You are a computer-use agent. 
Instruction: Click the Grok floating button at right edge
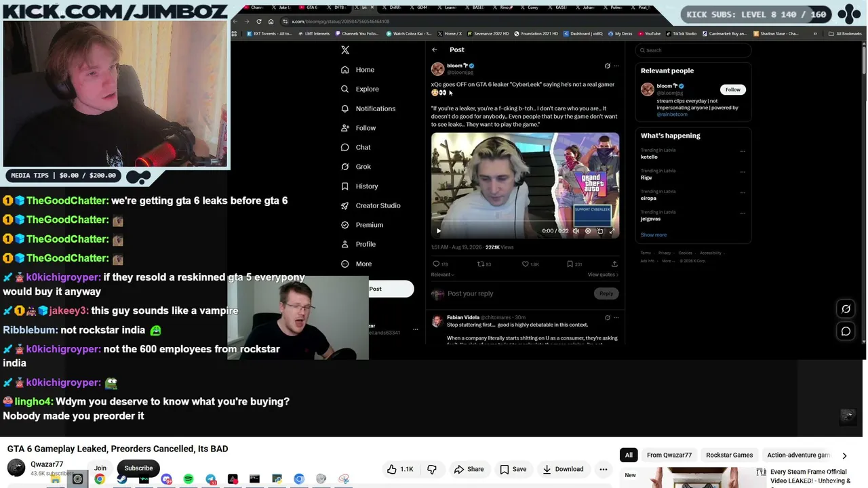[846, 309]
